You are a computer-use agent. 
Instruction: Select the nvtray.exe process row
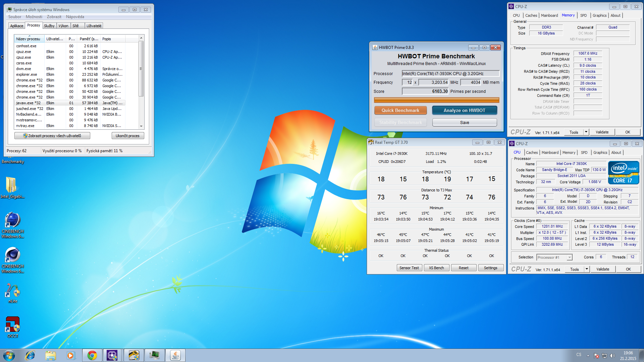(x=70, y=126)
